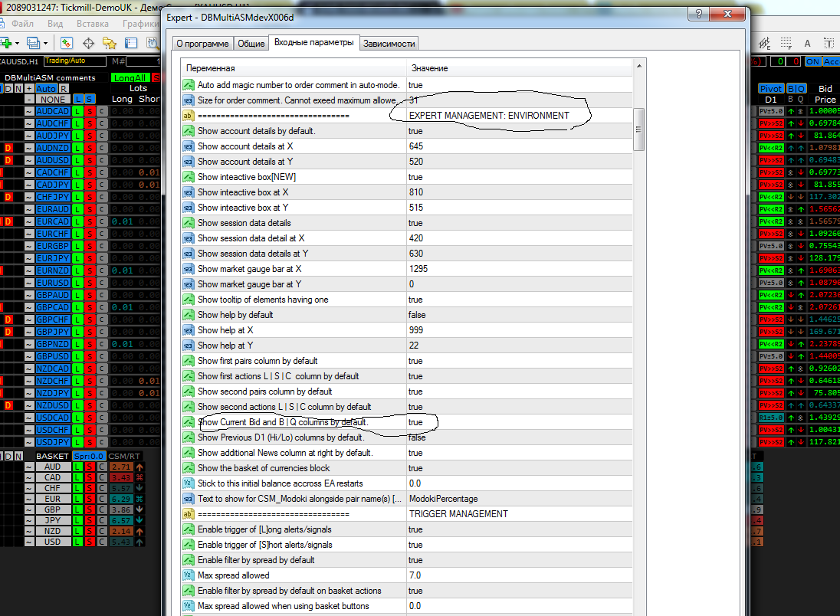The height and width of the screenshot is (616, 840).
Task: Click the EURUSD pair button
Action: [53, 283]
